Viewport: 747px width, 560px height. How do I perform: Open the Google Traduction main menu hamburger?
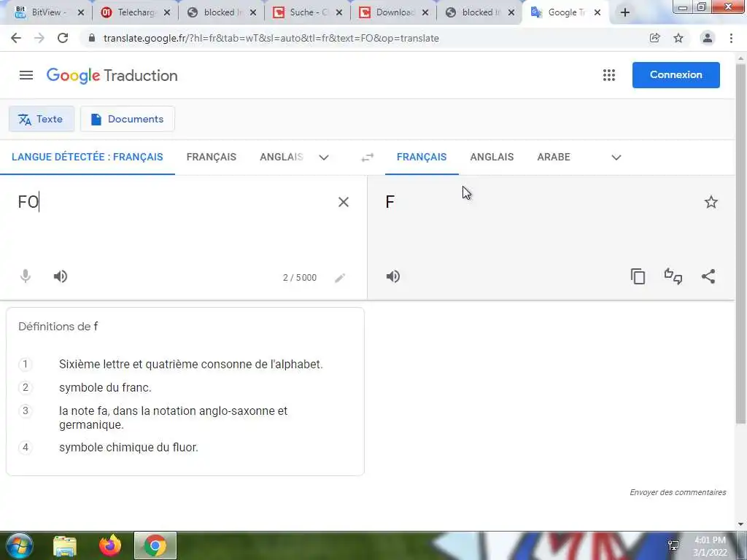[26, 75]
